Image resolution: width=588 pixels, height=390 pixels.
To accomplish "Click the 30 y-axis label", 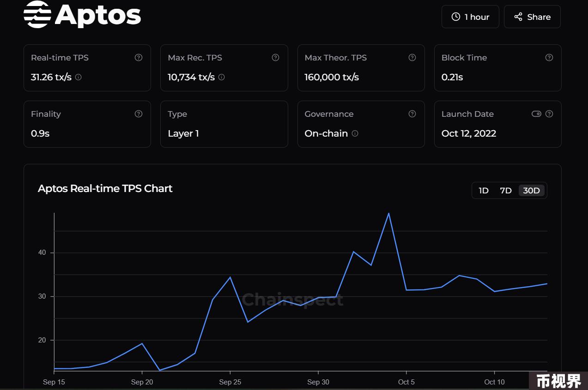I will [x=42, y=296].
